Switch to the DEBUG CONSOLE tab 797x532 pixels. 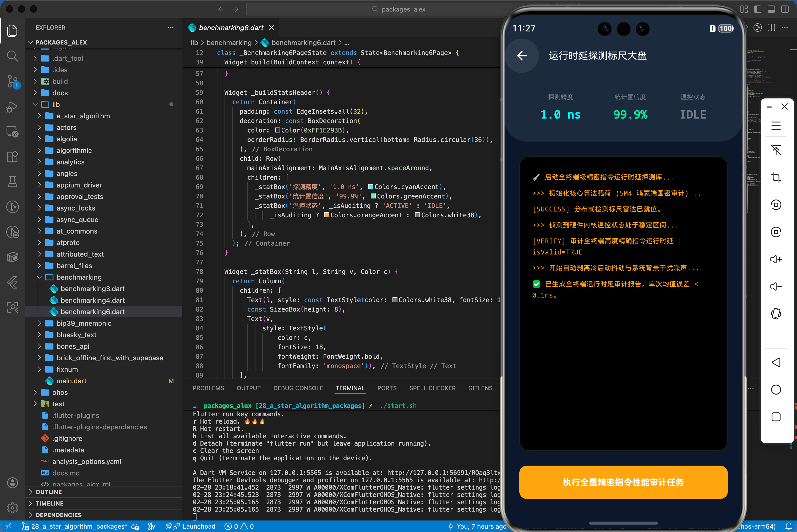(298, 388)
